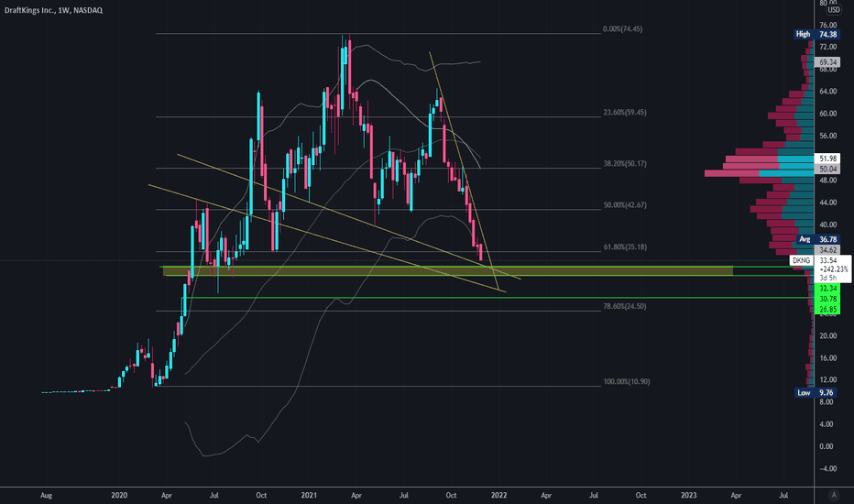Viewport: 854px width, 504px height.
Task: Click the green 32.34 price tag
Action: [x=827, y=289]
